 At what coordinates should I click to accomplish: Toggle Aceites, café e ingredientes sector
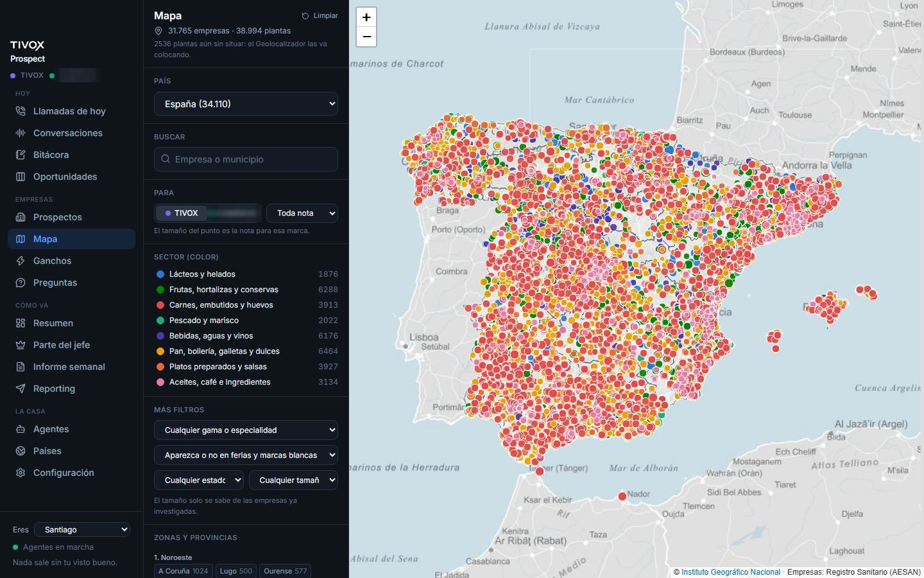[x=246, y=382]
